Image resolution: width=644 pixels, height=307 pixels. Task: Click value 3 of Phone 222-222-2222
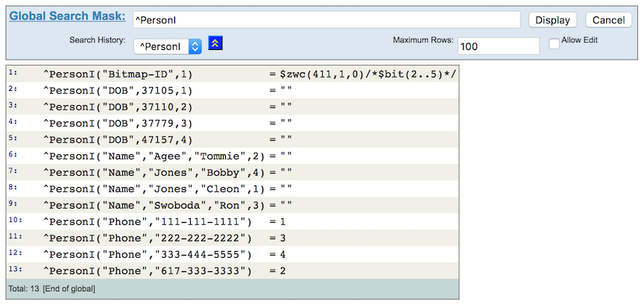click(282, 238)
